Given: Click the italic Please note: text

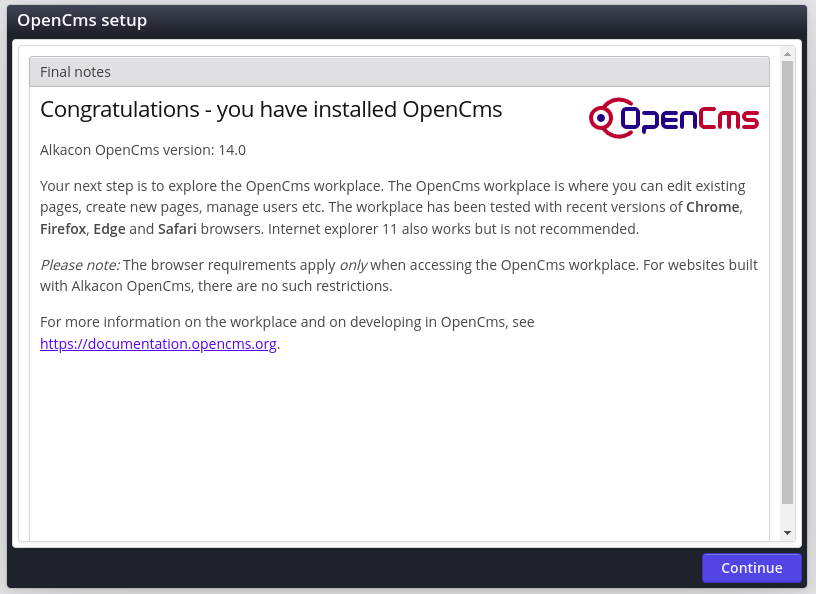Looking at the screenshot, I should [80, 265].
